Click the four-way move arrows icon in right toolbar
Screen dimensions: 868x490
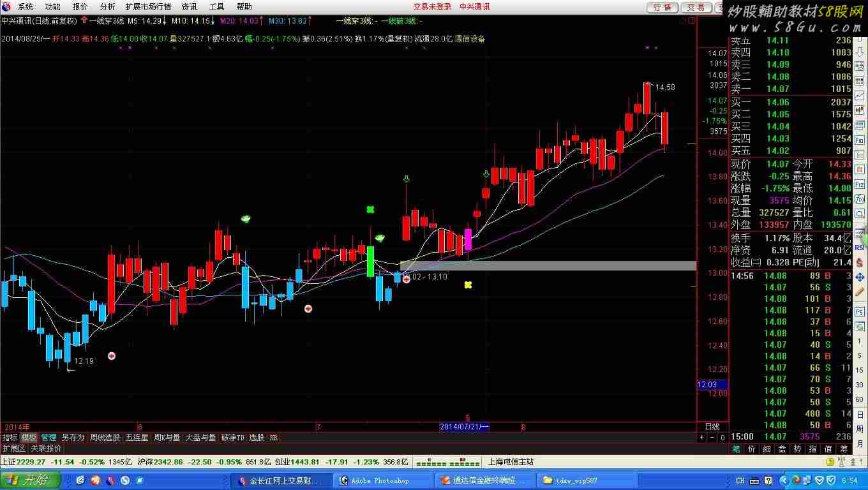point(860,277)
